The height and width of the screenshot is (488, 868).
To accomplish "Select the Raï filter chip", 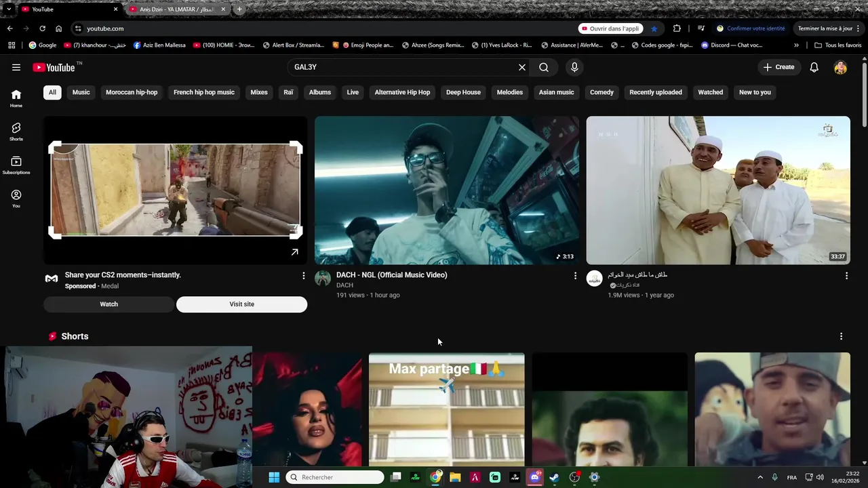I will [288, 92].
